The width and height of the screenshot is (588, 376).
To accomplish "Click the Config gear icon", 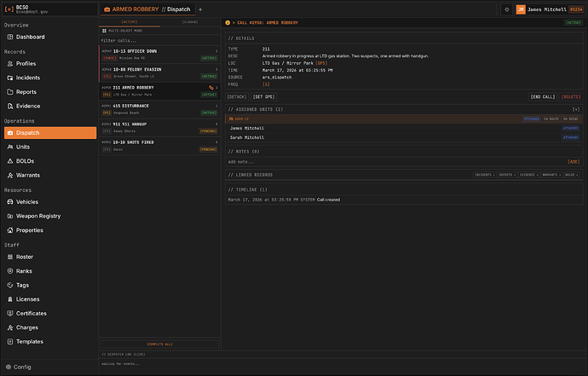I will click(9, 367).
